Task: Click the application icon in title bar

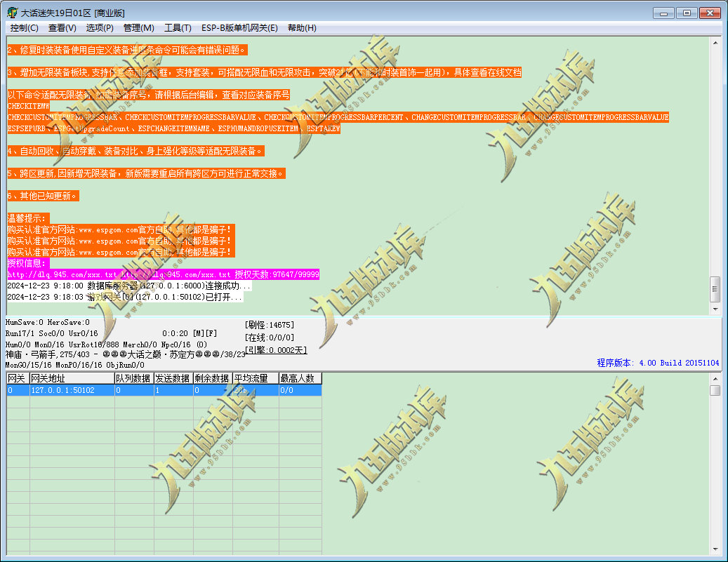Action: [13, 13]
